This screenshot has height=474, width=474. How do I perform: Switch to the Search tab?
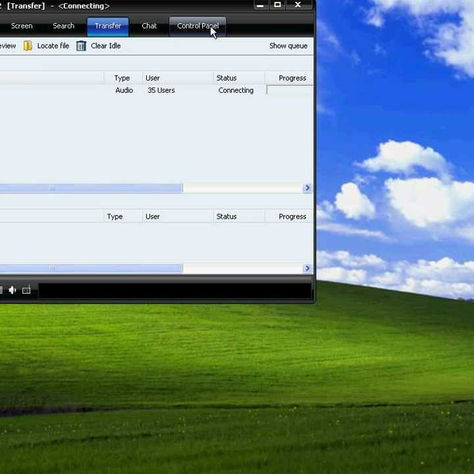tap(63, 26)
